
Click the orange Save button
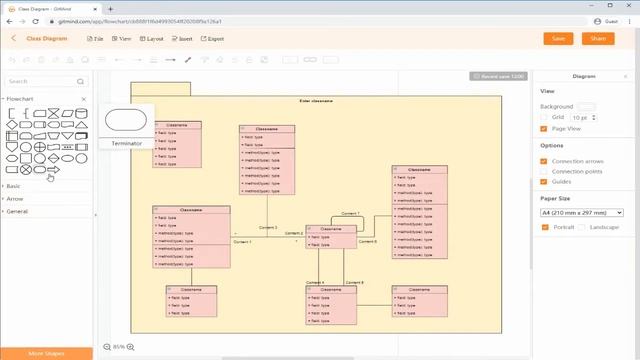pos(558,38)
